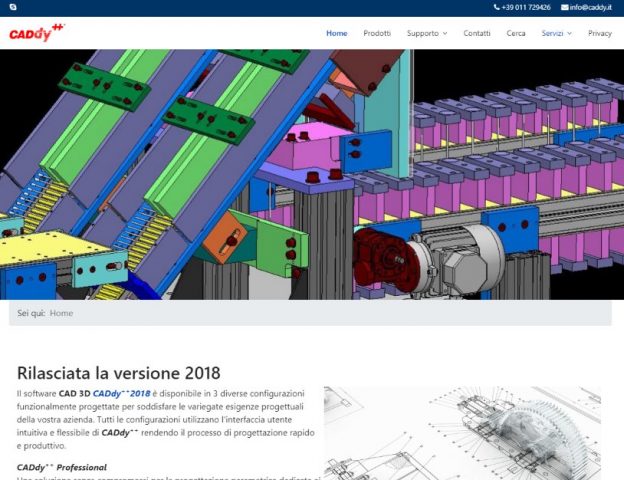The width and height of the screenshot is (624, 480).
Task: Call phone number +39 011 729426
Action: [526, 7]
